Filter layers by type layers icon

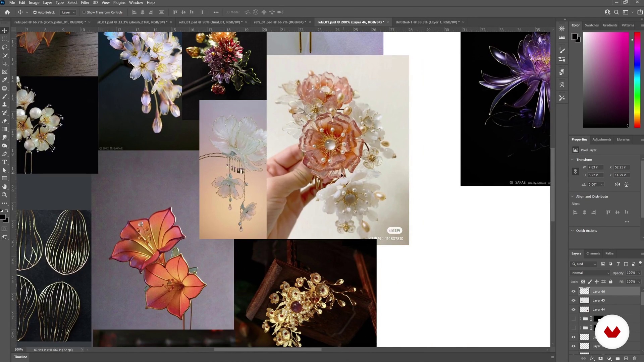pos(618,264)
